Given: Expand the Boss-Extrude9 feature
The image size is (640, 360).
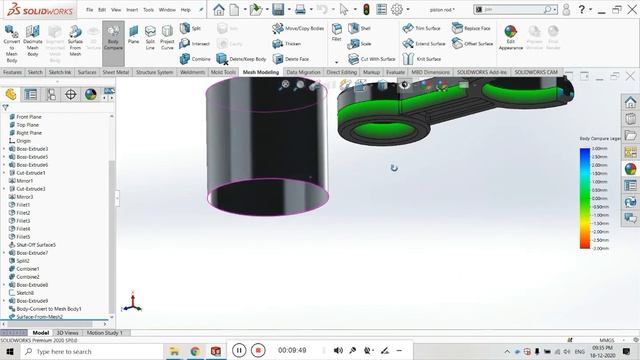Looking at the screenshot, I should [x=4, y=301].
